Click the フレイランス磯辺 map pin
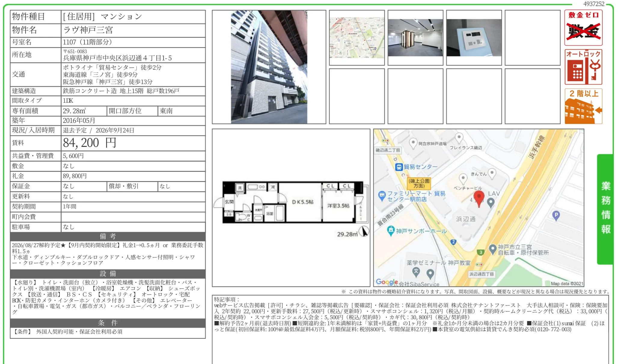Viewport: 618px width, 364px height. [x=459, y=138]
